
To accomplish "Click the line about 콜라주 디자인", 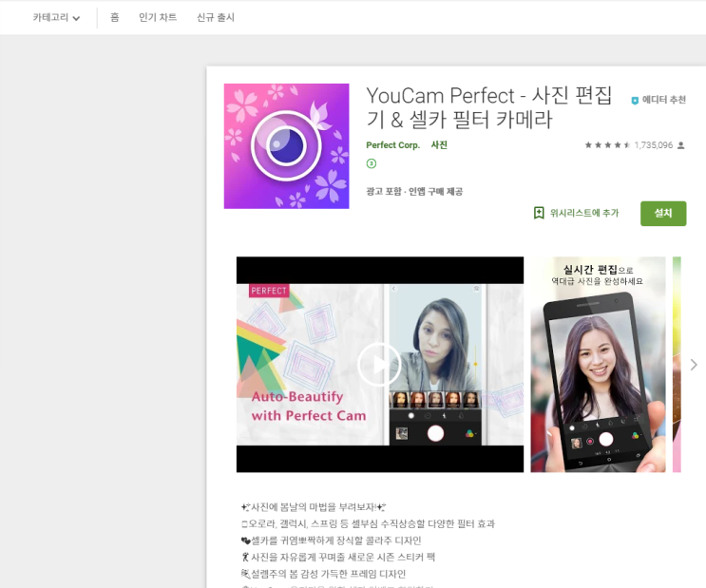I will pyautogui.click(x=331, y=541).
